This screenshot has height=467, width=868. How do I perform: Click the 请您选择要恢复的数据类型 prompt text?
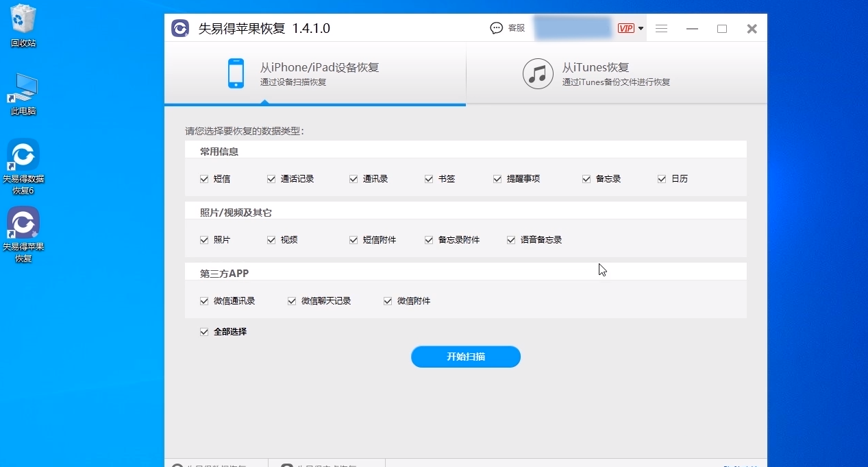tap(245, 131)
